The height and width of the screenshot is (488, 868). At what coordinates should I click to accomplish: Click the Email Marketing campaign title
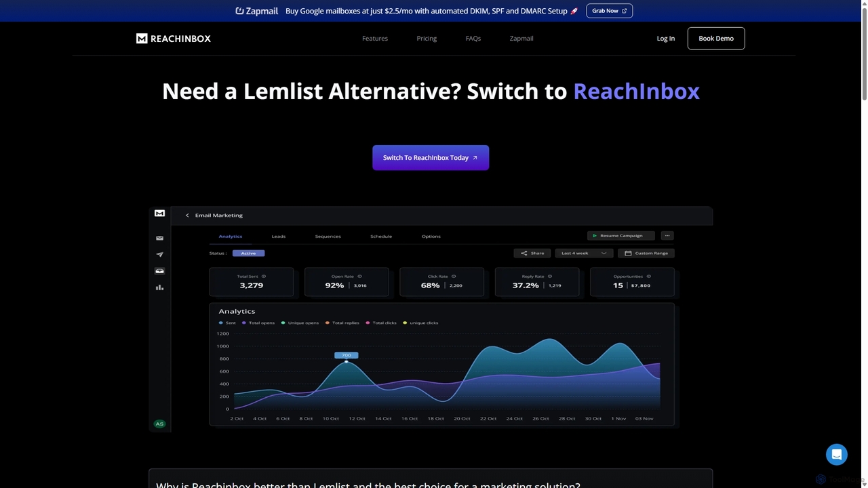219,216
